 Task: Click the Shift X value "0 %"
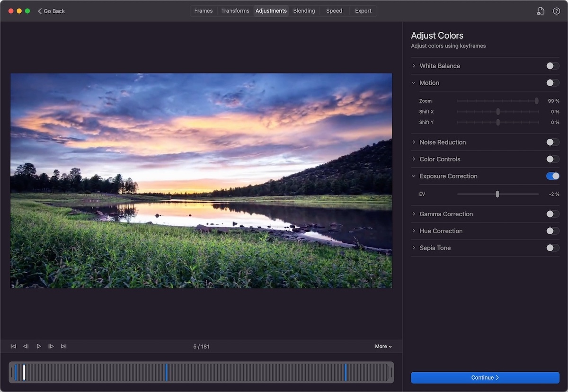point(555,112)
